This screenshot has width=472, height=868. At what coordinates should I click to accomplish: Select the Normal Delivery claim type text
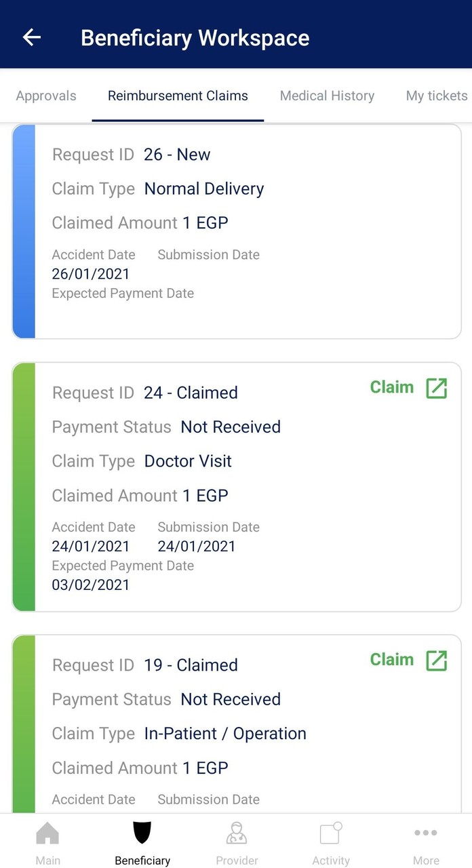(x=203, y=189)
